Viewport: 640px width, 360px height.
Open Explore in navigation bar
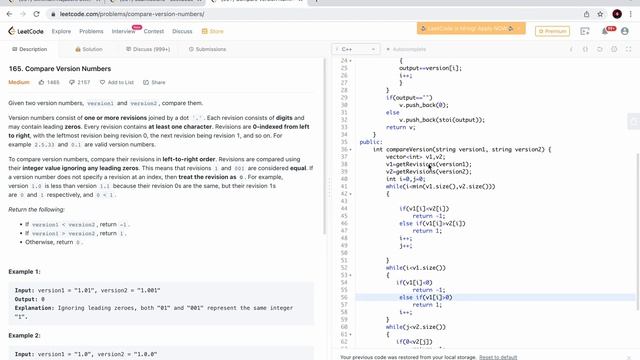(61, 31)
